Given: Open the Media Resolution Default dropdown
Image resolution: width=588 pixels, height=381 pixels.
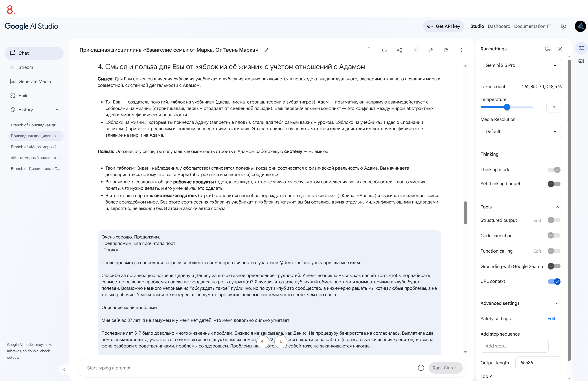Looking at the screenshot, I should [521, 131].
